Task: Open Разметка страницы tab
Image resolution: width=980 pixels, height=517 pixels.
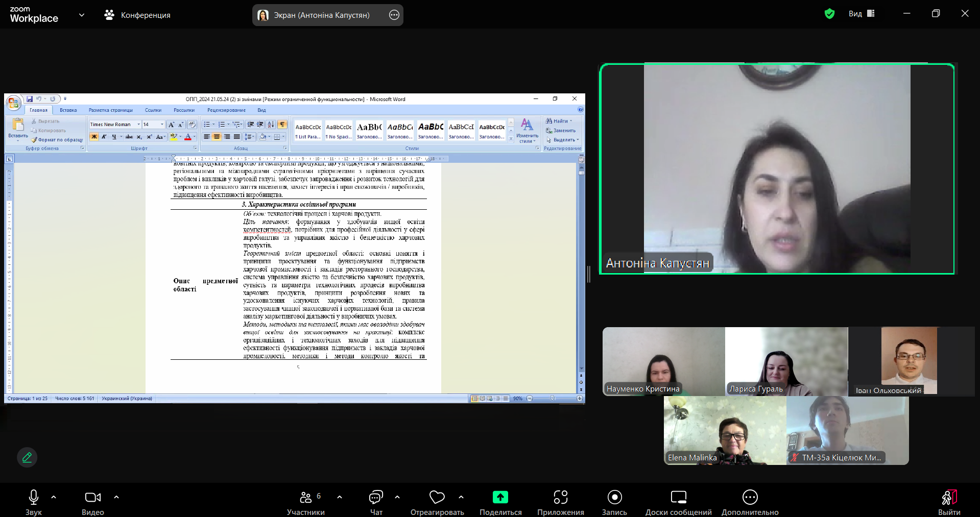Action: [x=111, y=110]
